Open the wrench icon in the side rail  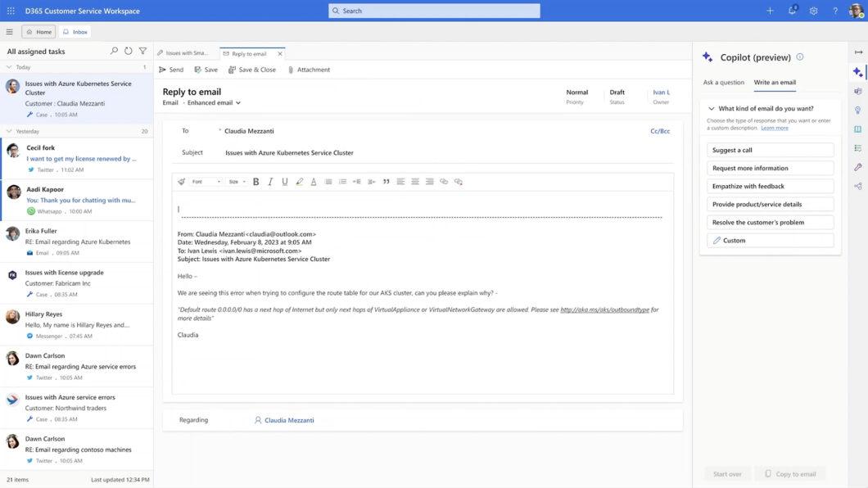[x=858, y=167]
